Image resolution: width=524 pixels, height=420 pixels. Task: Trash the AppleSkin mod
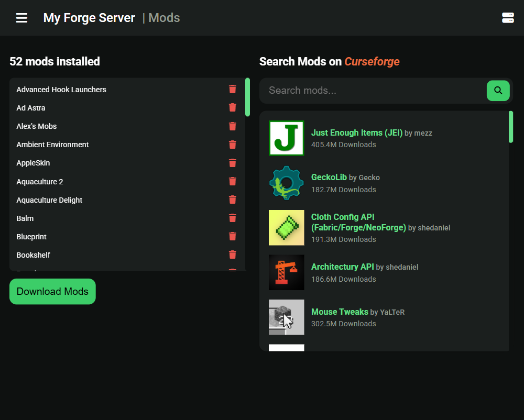(x=233, y=163)
